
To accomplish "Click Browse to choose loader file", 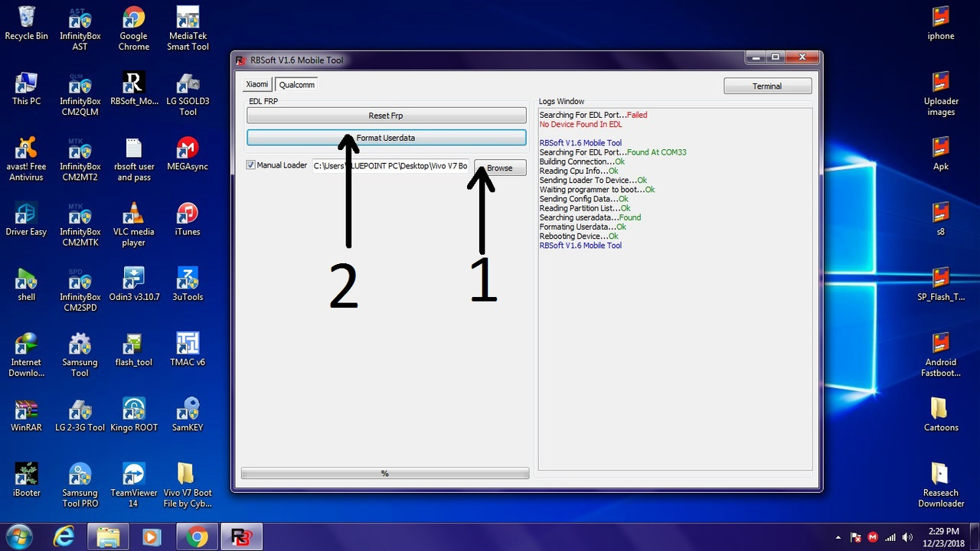I will click(500, 168).
